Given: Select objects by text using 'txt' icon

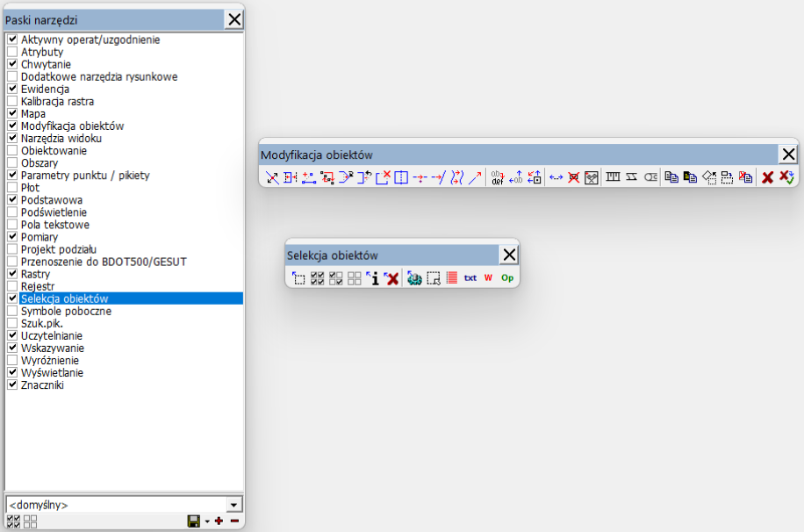Looking at the screenshot, I should 470,278.
